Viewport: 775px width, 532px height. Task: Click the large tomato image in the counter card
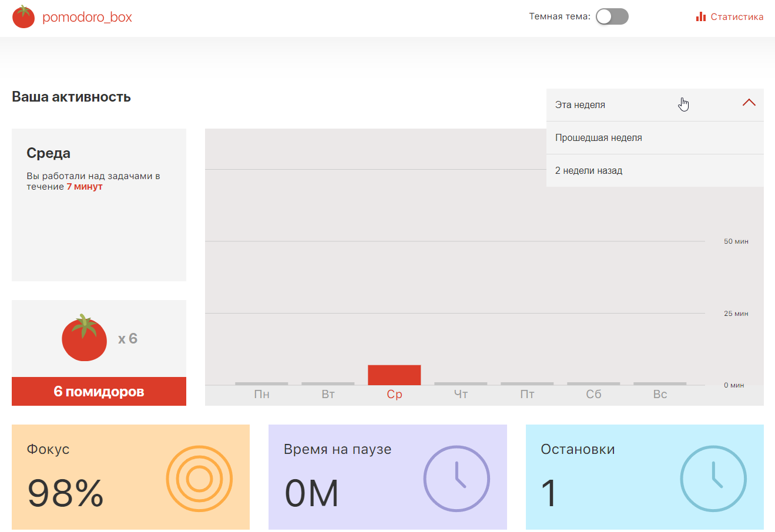pos(84,338)
